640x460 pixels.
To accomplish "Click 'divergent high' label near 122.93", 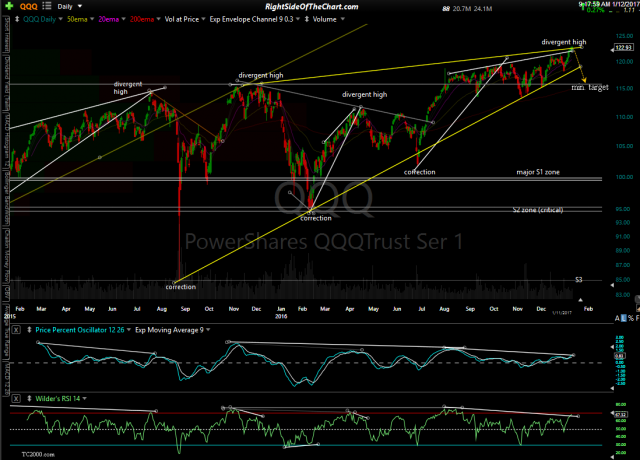I will pyautogui.click(x=564, y=42).
